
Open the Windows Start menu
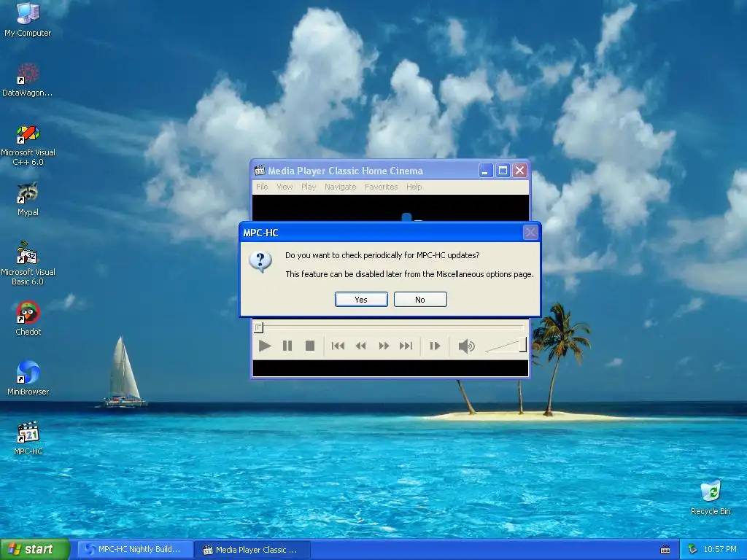click(34, 550)
